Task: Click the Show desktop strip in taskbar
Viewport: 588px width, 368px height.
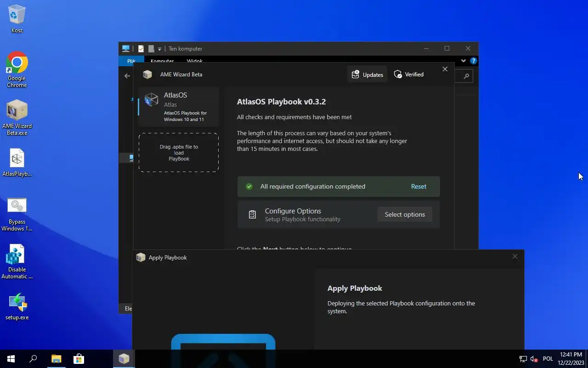Action: (x=587, y=359)
